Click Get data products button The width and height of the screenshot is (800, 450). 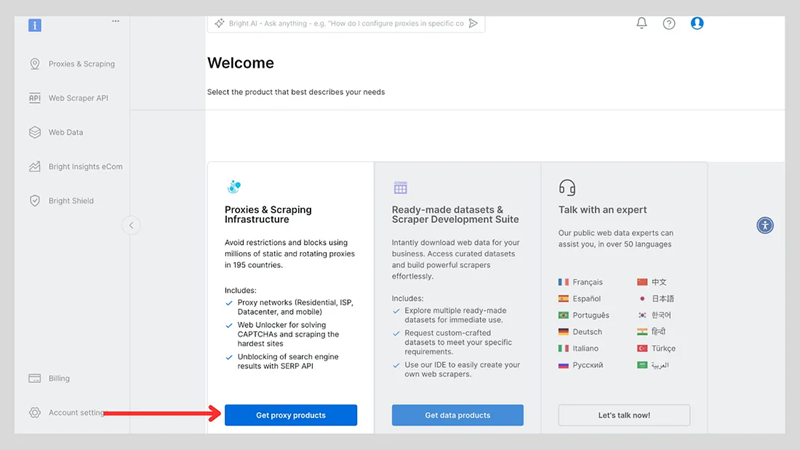[458, 415]
